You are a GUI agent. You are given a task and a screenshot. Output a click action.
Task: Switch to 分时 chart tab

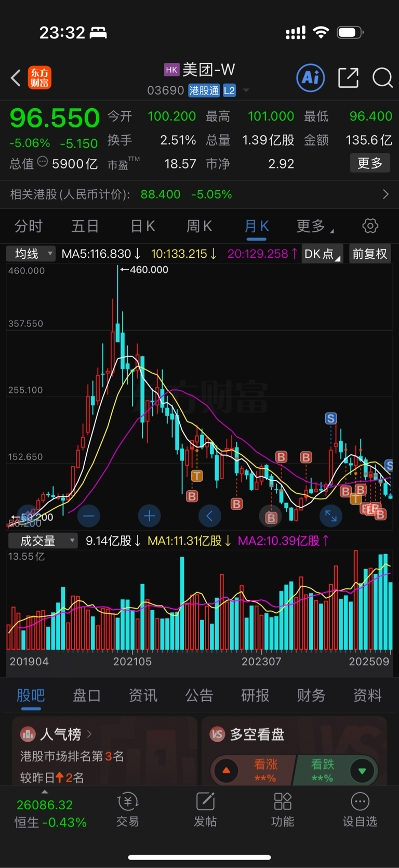click(29, 226)
